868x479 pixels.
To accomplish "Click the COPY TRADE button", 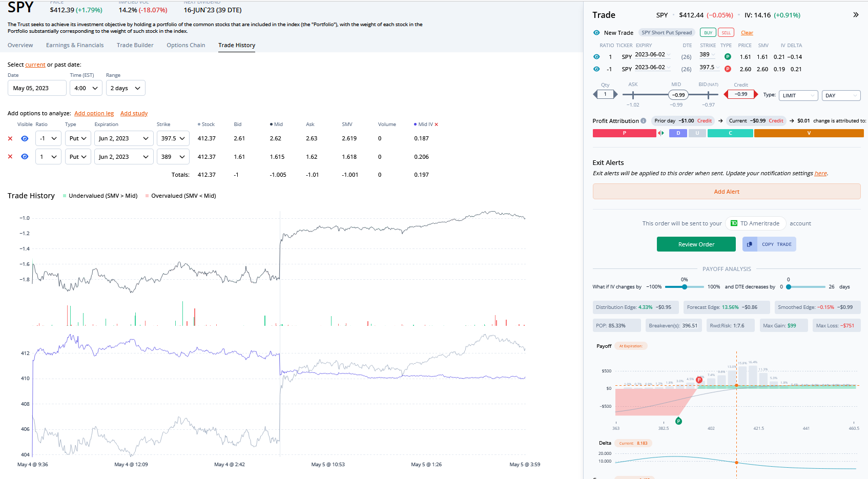I will point(769,244).
